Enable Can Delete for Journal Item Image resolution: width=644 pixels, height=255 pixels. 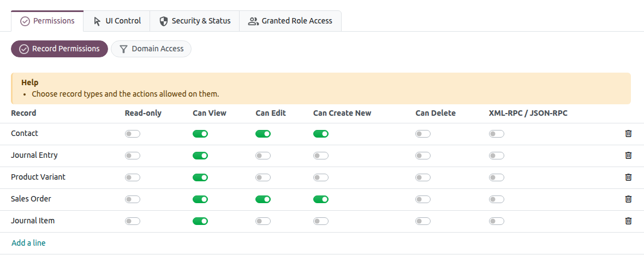(x=423, y=221)
